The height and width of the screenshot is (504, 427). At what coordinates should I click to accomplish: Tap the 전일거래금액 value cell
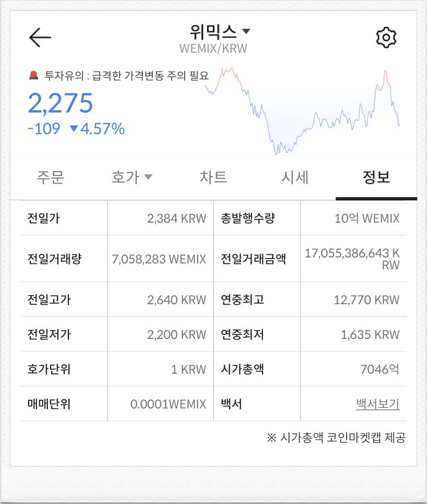(352, 259)
